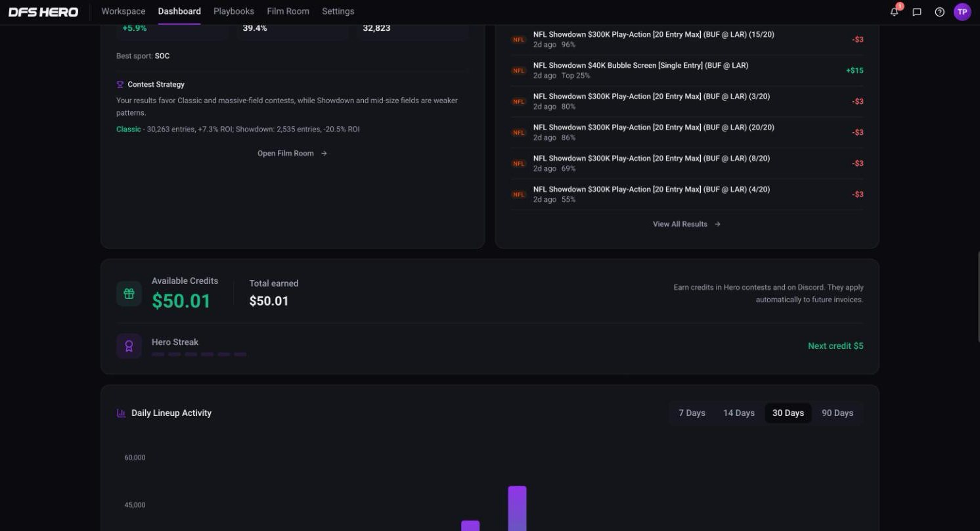The image size is (980, 531).
Task: Click the +5.9% stat value
Action: pos(135,28)
